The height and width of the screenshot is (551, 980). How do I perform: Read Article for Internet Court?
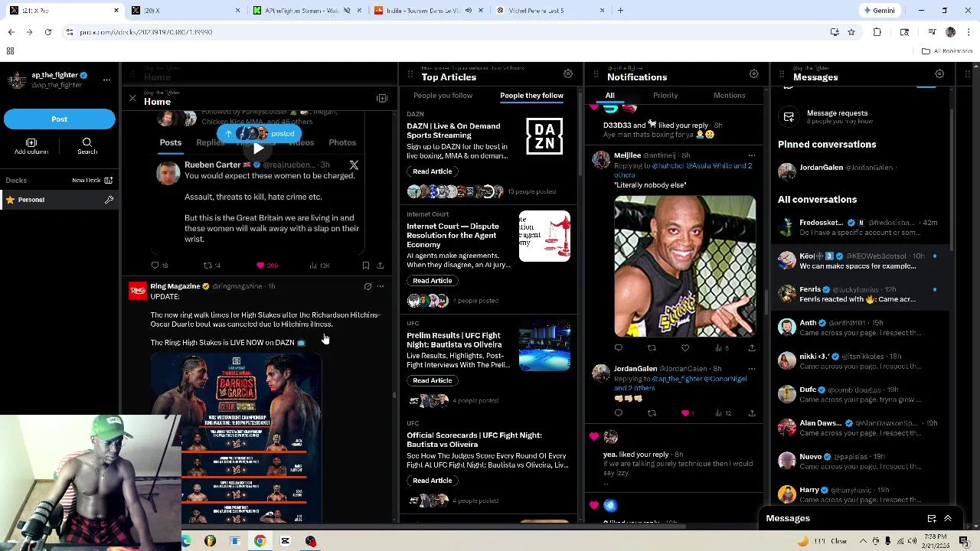pos(433,281)
